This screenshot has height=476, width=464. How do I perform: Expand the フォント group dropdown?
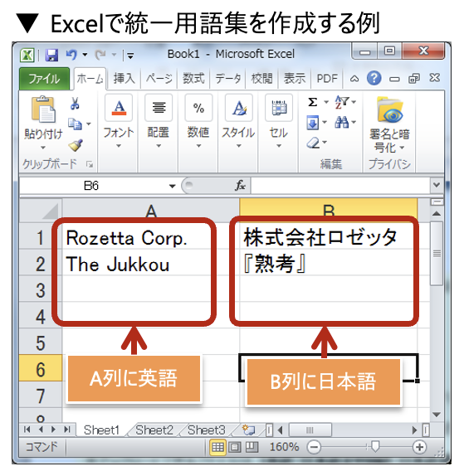119,146
